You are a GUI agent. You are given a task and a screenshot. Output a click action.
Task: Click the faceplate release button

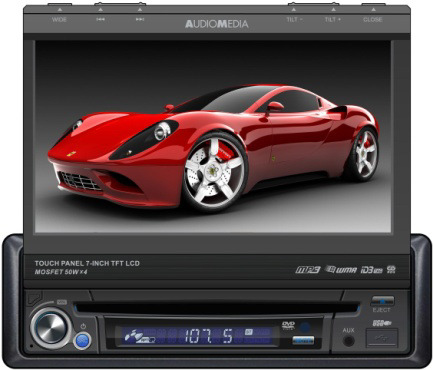(34, 298)
